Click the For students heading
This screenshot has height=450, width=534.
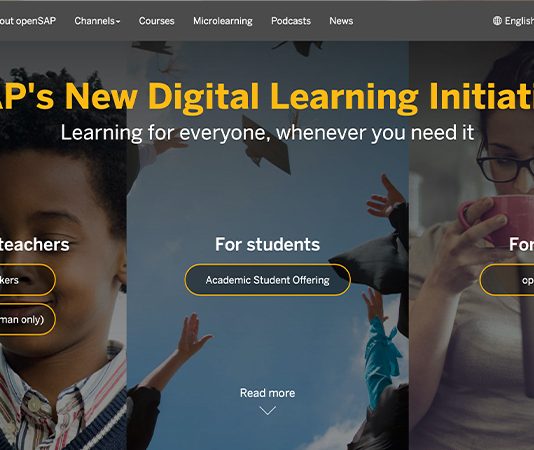pyautogui.click(x=267, y=244)
